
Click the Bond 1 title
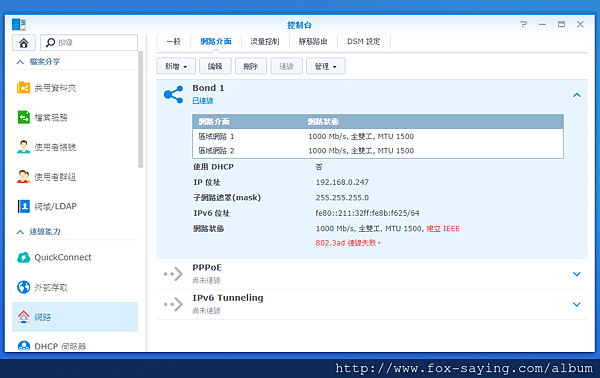pyautogui.click(x=208, y=88)
